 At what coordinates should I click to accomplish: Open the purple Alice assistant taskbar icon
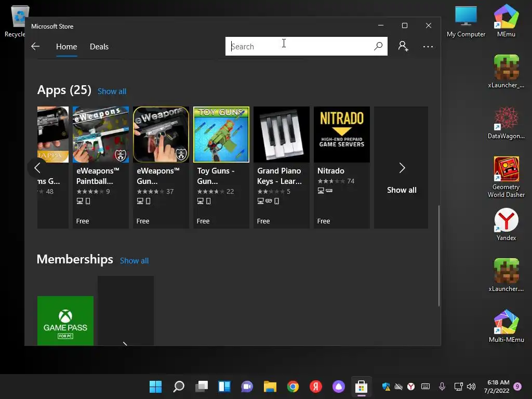[339, 387]
